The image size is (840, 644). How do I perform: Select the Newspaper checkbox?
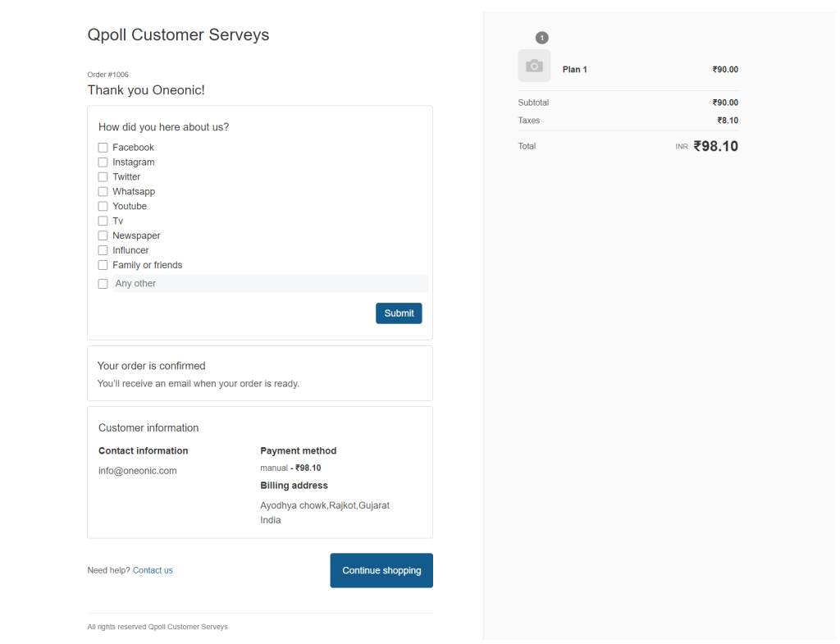coord(103,235)
